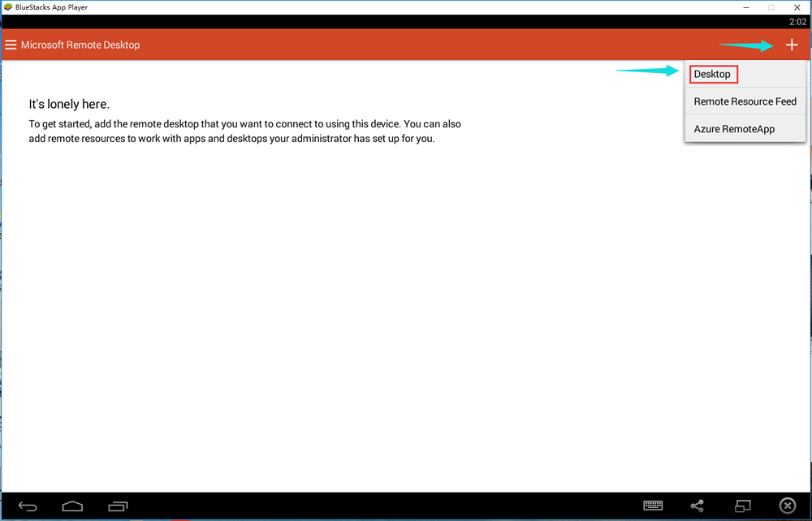Click the "To get started" instruction paragraph
812x521 pixels.
click(245, 131)
